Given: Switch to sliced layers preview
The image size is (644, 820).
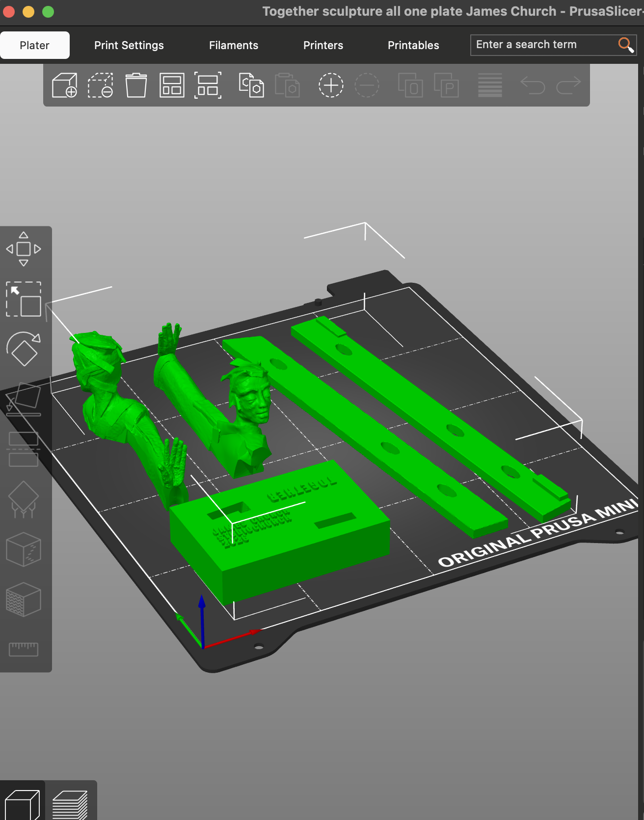Looking at the screenshot, I should click(70, 804).
